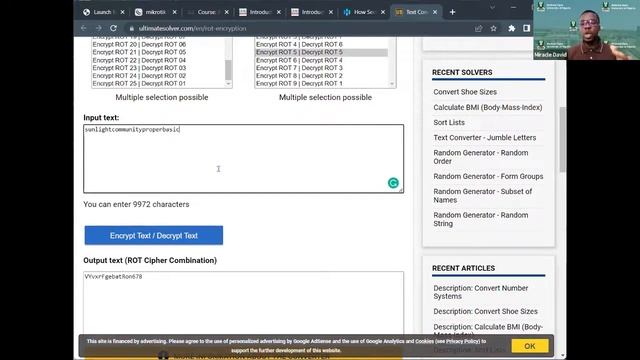Open the share page icon in address bar

(x=478, y=28)
